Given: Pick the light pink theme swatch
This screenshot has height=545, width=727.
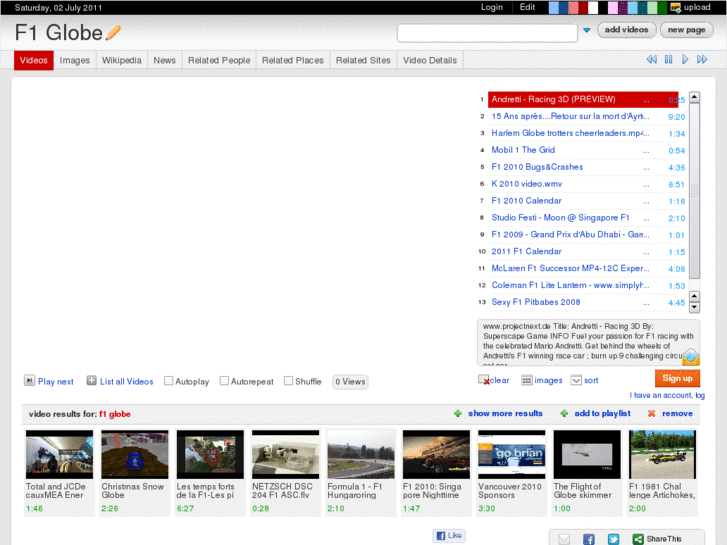Looking at the screenshot, I should click(612, 7).
